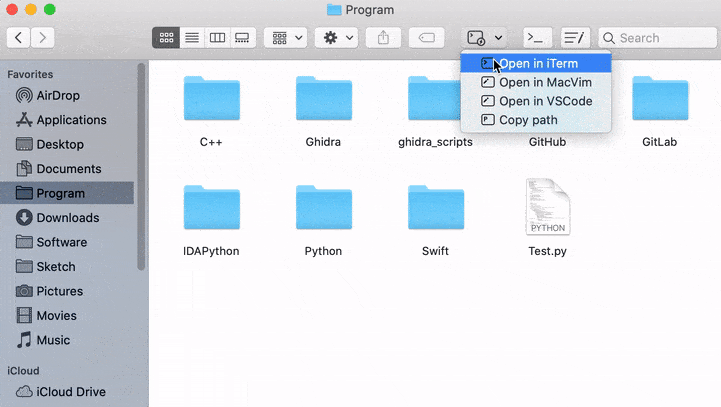Choose Open in iTerm
Viewport: 721px width, 407px height.
(x=536, y=63)
